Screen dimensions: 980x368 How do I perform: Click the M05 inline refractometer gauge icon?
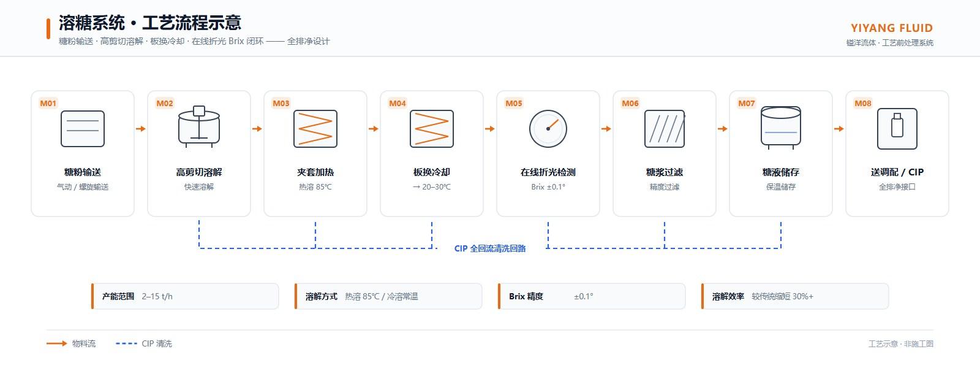coord(548,129)
